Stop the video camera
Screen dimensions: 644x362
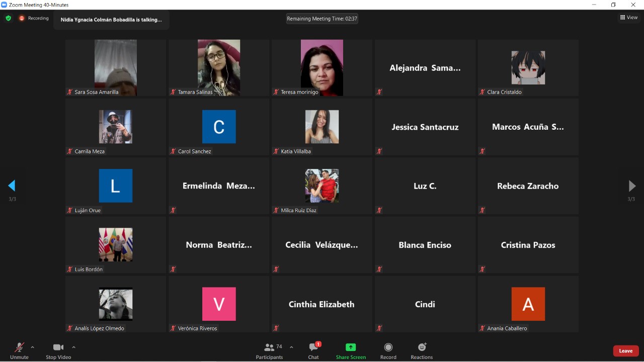(x=58, y=350)
